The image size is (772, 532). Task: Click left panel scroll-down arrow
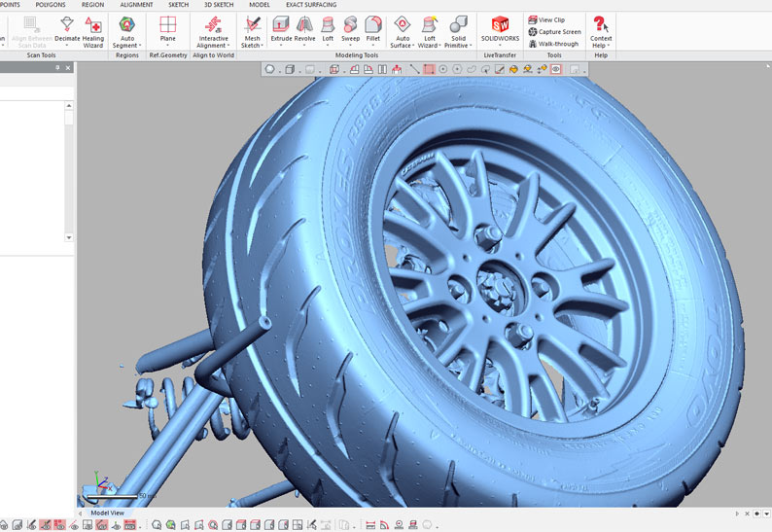69,237
